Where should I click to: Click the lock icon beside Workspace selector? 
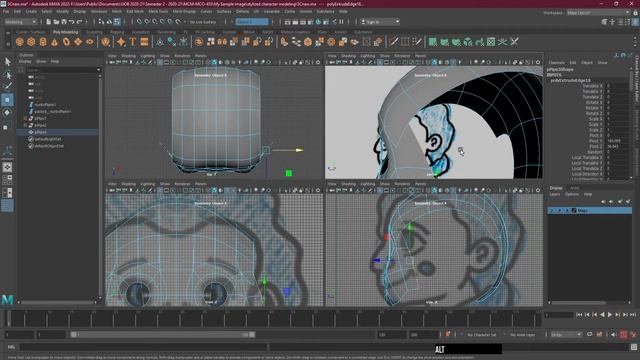635,13
